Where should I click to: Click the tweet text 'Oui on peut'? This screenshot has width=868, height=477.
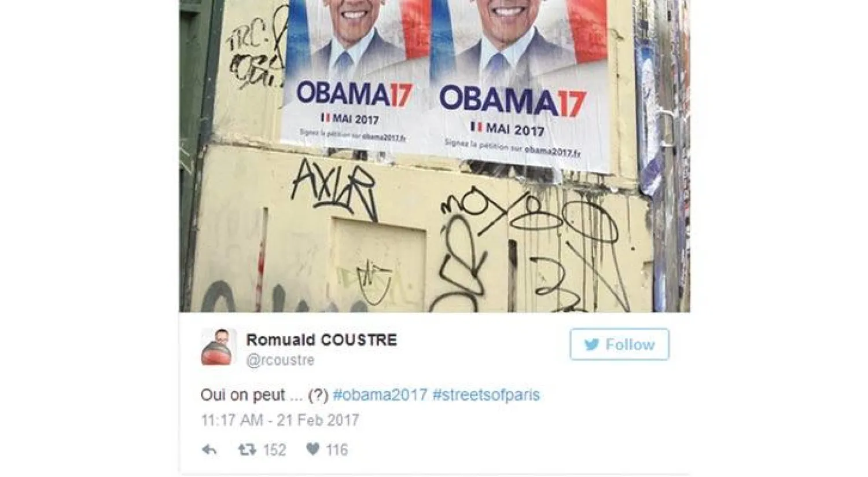click(242, 395)
